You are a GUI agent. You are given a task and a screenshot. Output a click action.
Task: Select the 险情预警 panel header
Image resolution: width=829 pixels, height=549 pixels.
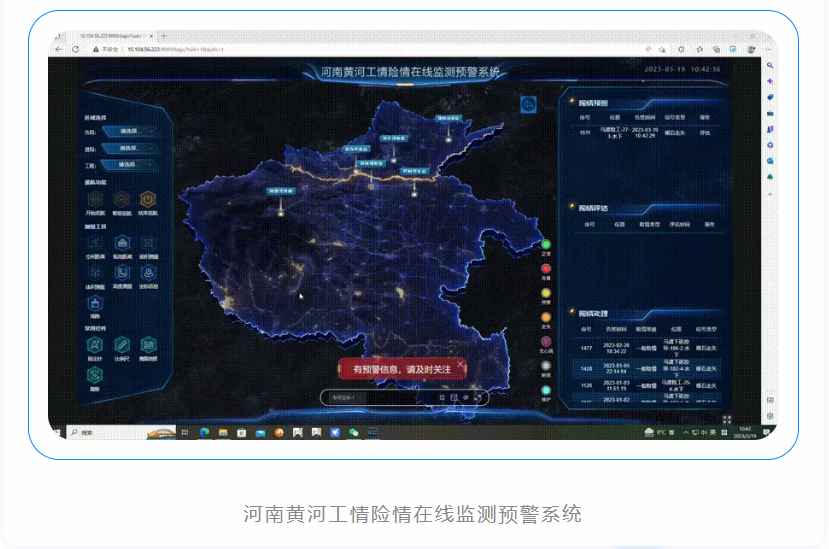593,103
